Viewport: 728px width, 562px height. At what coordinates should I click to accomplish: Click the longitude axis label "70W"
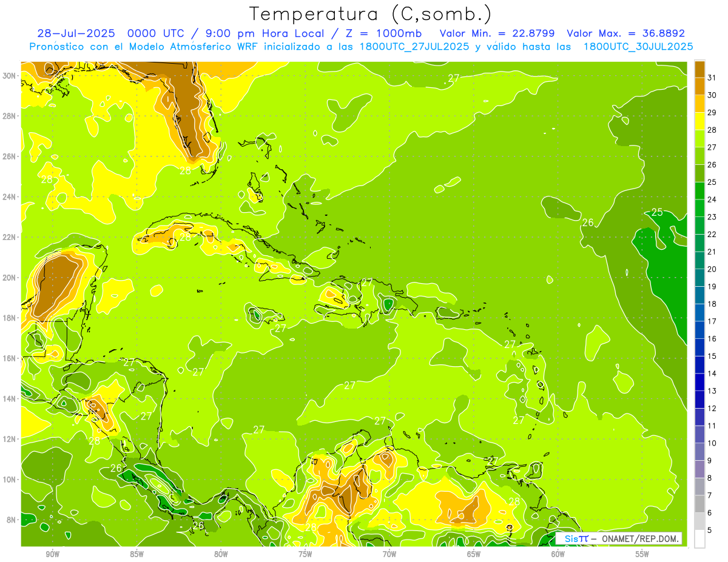(389, 554)
